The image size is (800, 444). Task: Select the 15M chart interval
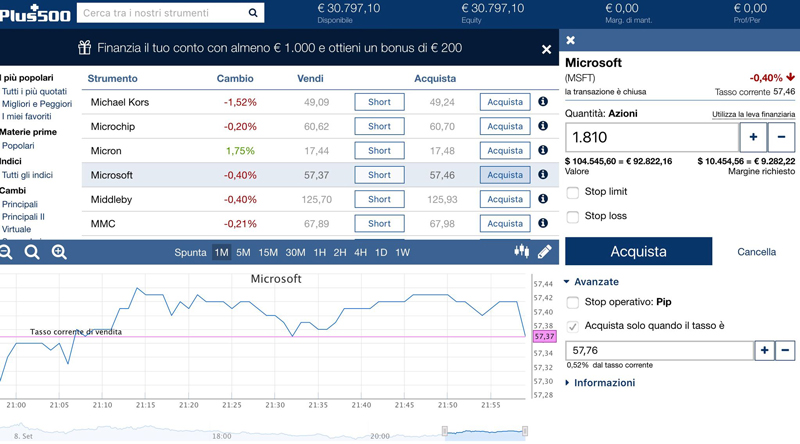pyautogui.click(x=268, y=252)
